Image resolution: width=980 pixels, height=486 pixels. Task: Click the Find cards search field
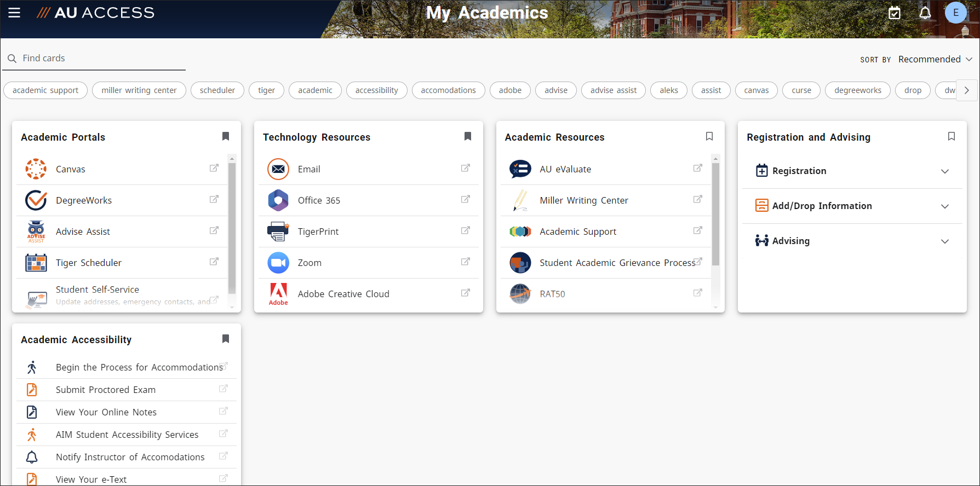point(94,58)
